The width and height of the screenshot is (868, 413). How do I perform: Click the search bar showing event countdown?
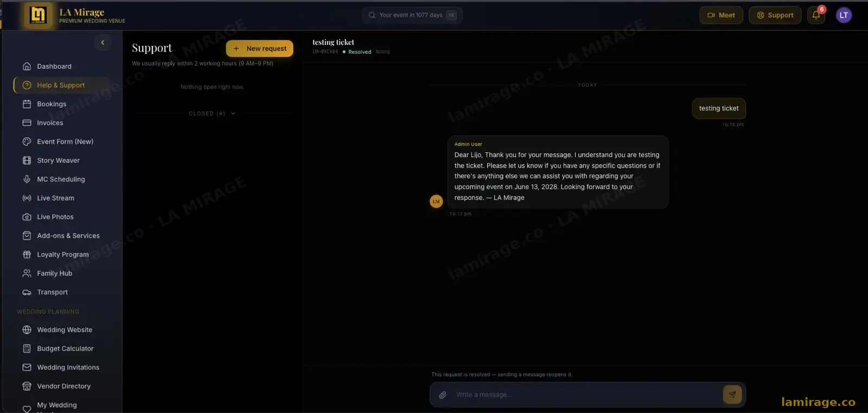click(412, 15)
